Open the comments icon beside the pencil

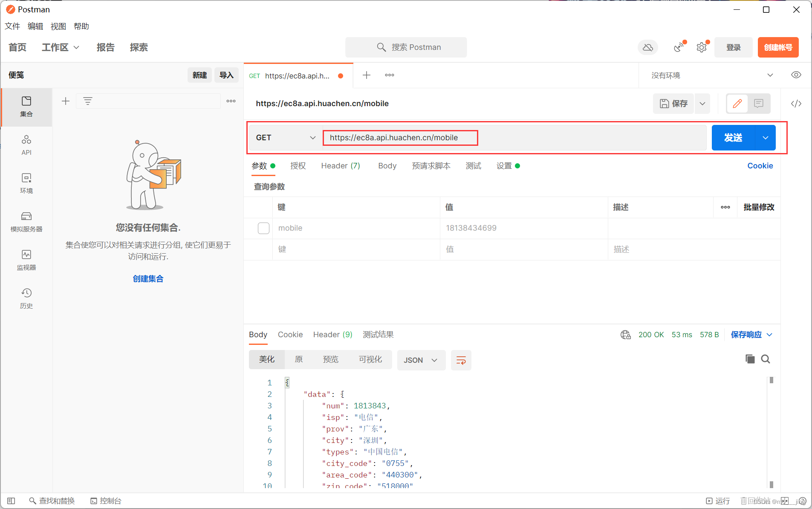759,104
